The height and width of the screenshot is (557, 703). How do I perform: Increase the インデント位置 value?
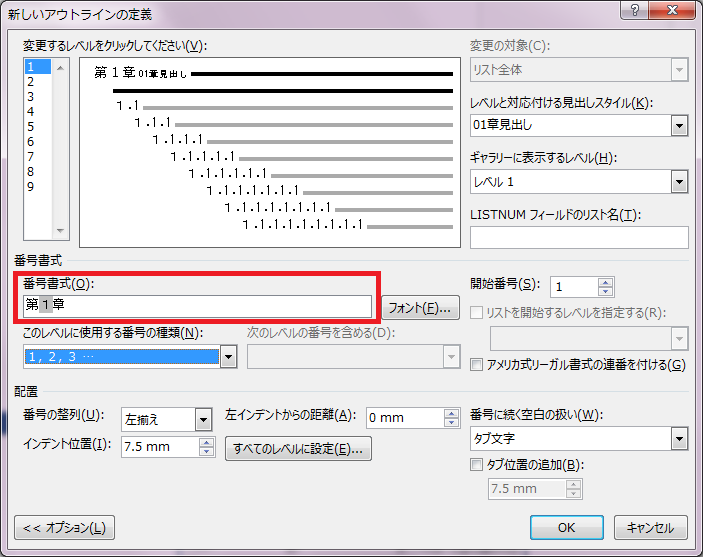point(206,443)
